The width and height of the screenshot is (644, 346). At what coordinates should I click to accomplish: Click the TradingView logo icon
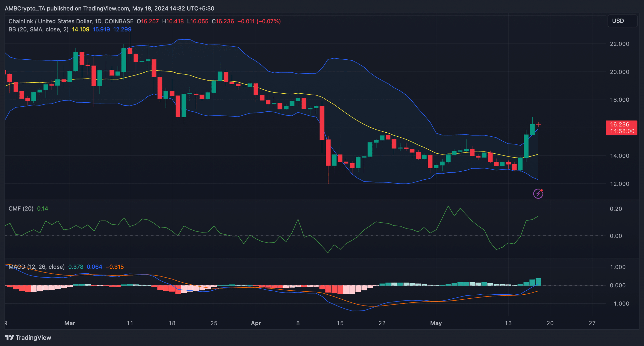coord(10,337)
